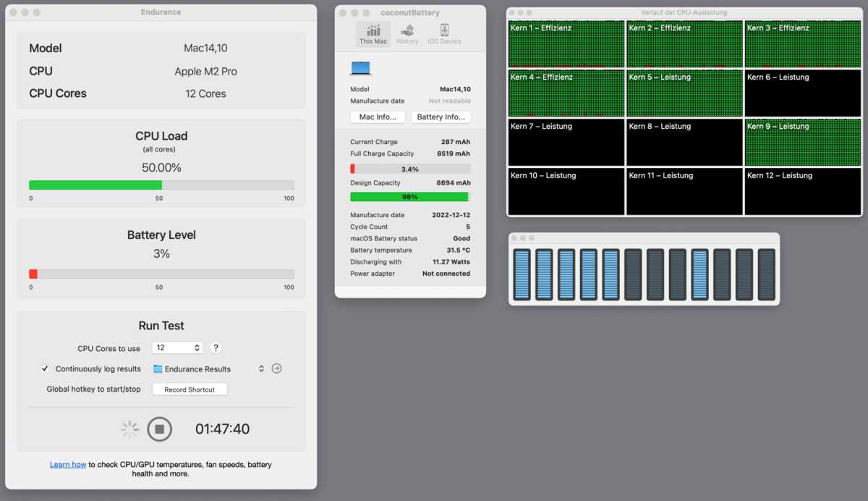Viewport: 868px width, 501px height.
Task: Click the CPU Load progress bar
Action: [x=161, y=185]
